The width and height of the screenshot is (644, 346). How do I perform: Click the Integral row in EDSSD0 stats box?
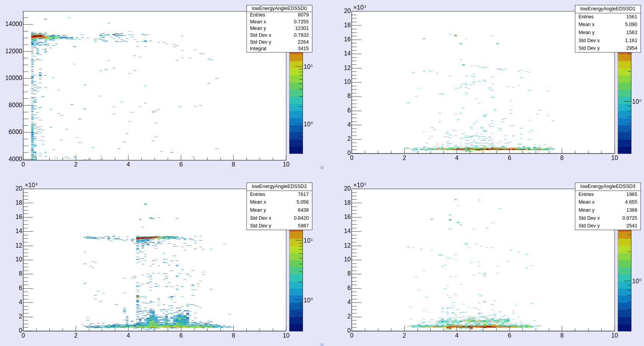(x=279, y=49)
